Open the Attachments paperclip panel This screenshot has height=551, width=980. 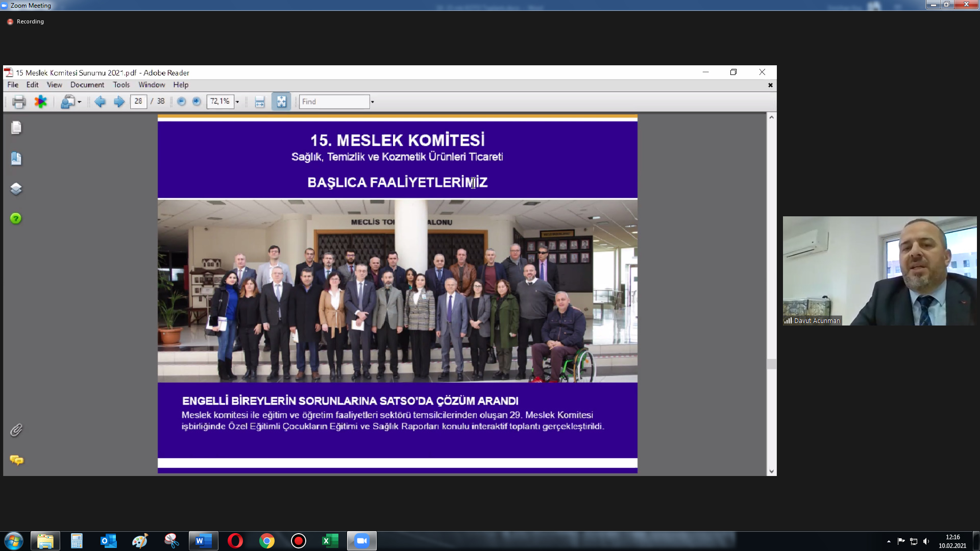(16, 430)
